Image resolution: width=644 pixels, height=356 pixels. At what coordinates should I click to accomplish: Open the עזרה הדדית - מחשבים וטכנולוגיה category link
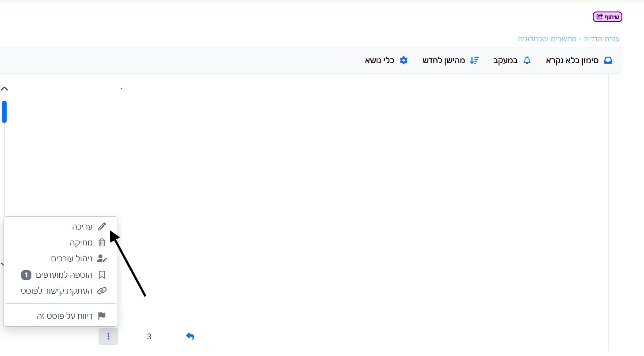(x=568, y=39)
